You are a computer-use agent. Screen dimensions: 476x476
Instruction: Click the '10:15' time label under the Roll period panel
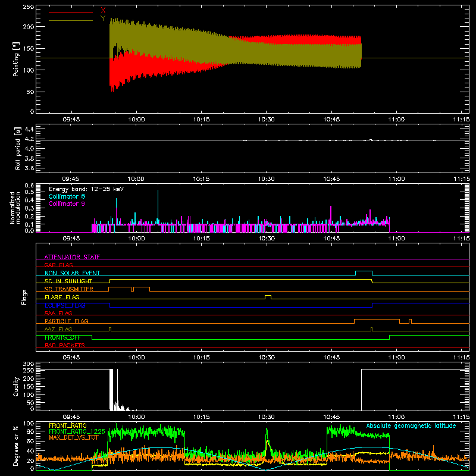coord(201,179)
